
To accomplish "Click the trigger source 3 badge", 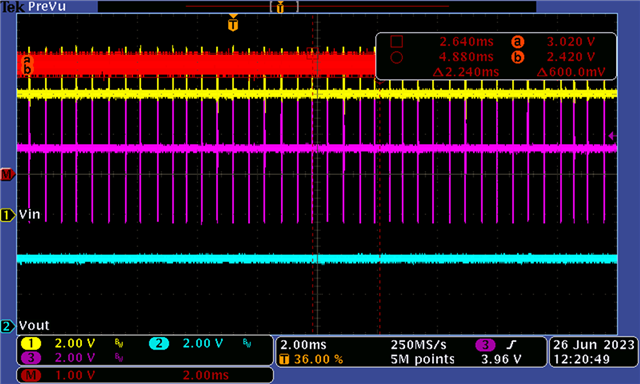I will pyautogui.click(x=485, y=345).
